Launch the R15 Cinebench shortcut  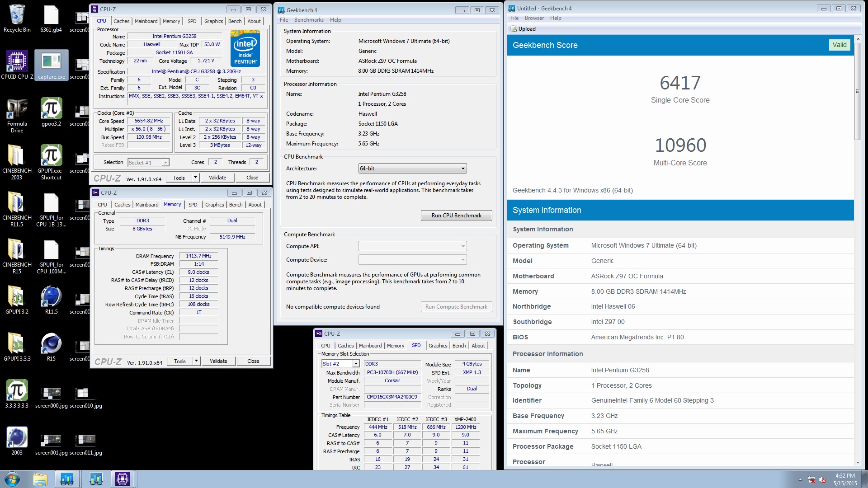point(51,347)
